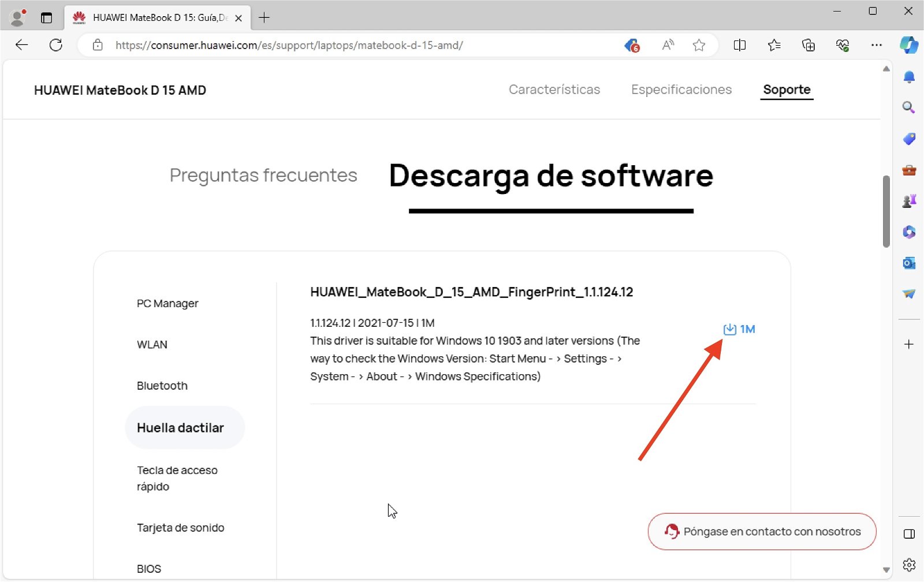
Task: Open Microsoft 365 in sidebar
Action: 909,232
